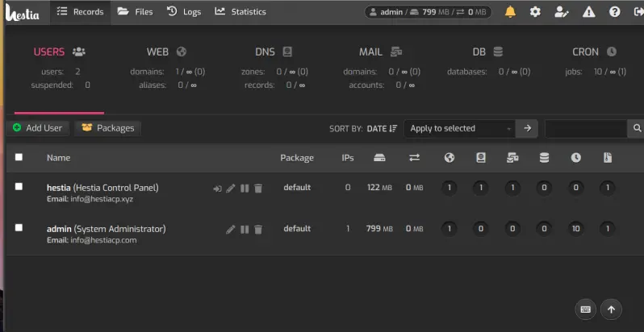Click the Hestia logo
The height and width of the screenshot is (332, 644).
pyautogui.click(x=23, y=12)
